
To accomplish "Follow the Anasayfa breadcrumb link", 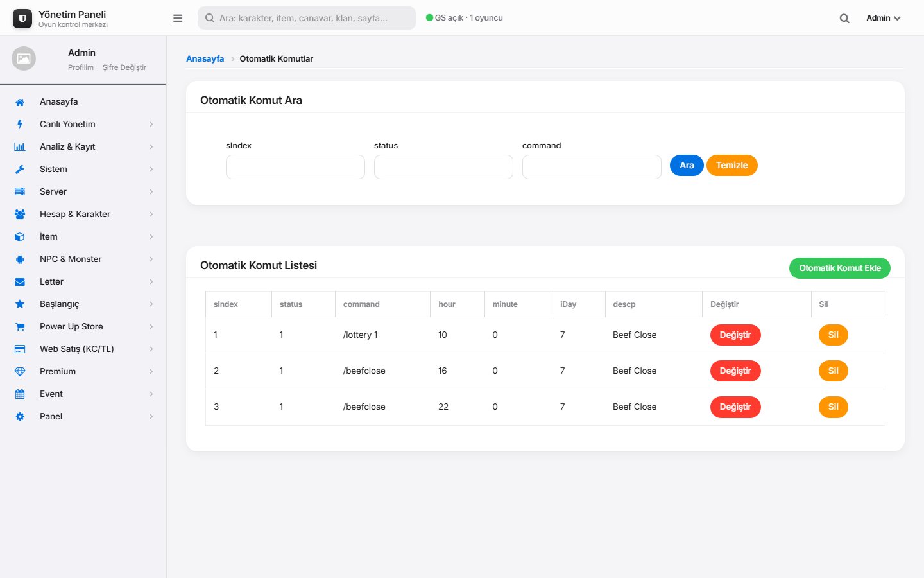I will coord(205,58).
